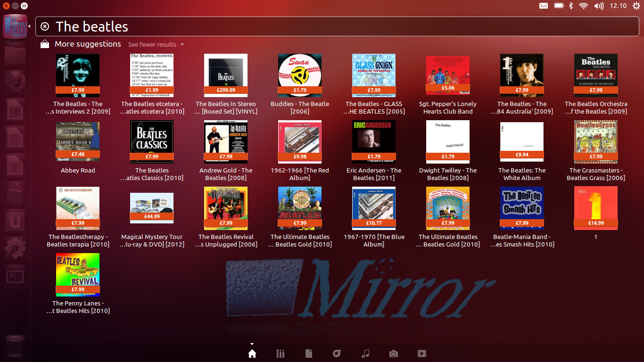Open 'The Beatles Orchestra' [2009] result
This screenshot has width=644, height=362.
596,84
